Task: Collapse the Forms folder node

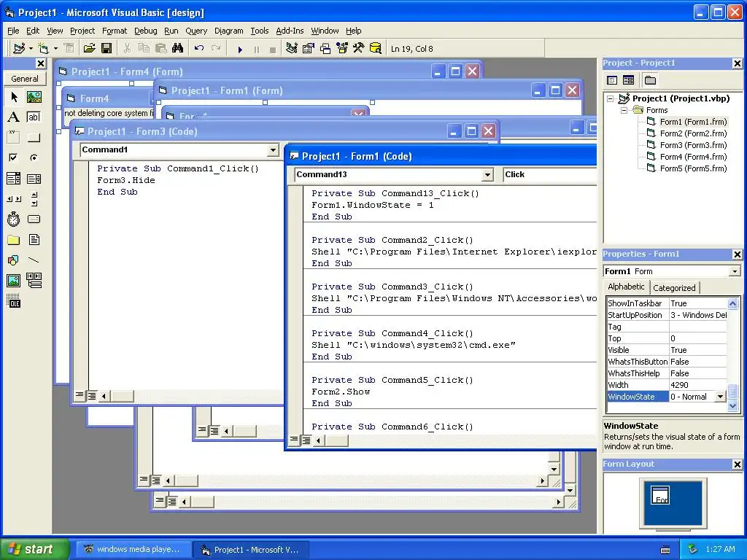Action: (x=624, y=110)
